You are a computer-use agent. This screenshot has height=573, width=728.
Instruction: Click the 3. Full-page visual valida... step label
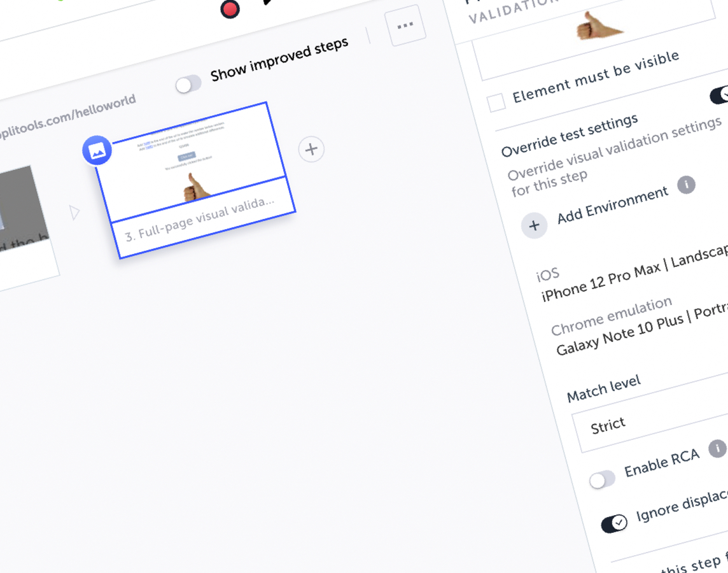click(200, 219)
